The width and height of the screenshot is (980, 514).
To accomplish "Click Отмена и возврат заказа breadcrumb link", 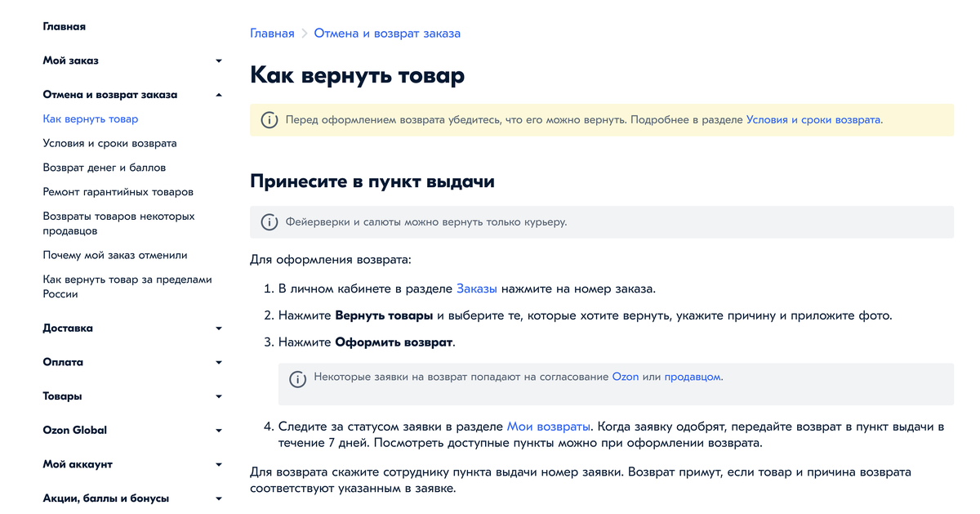I will point(387,34).
